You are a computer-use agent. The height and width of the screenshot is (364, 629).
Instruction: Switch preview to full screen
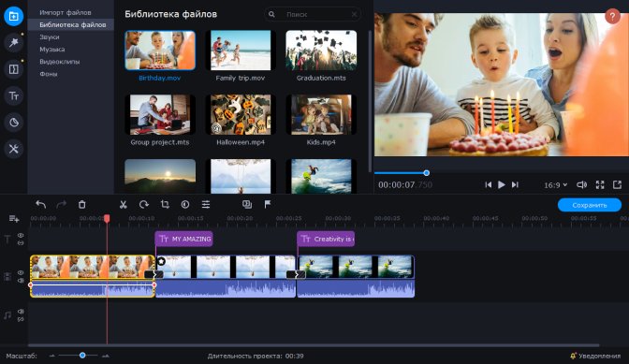pos(600,184)
